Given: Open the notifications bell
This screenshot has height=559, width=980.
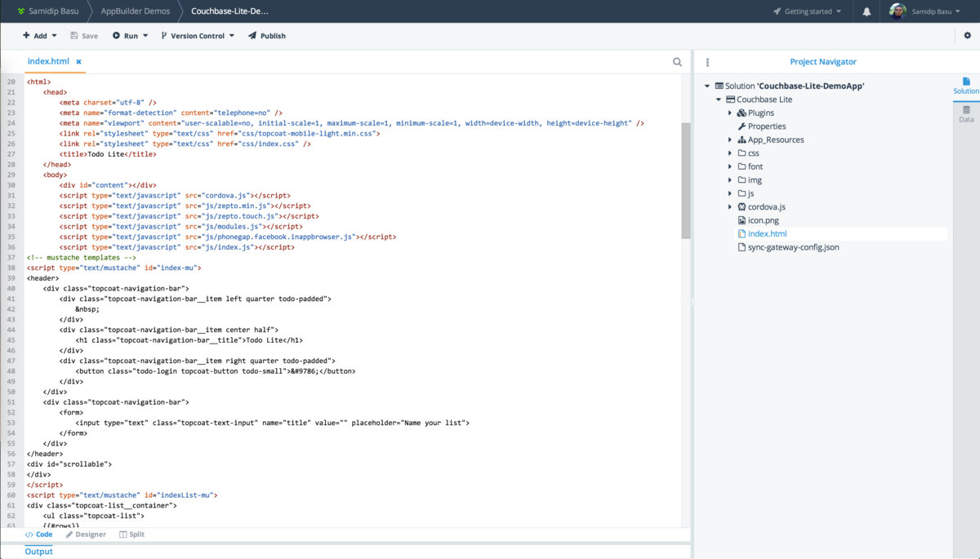Looking at the screenshot, I should click(866, 11).
